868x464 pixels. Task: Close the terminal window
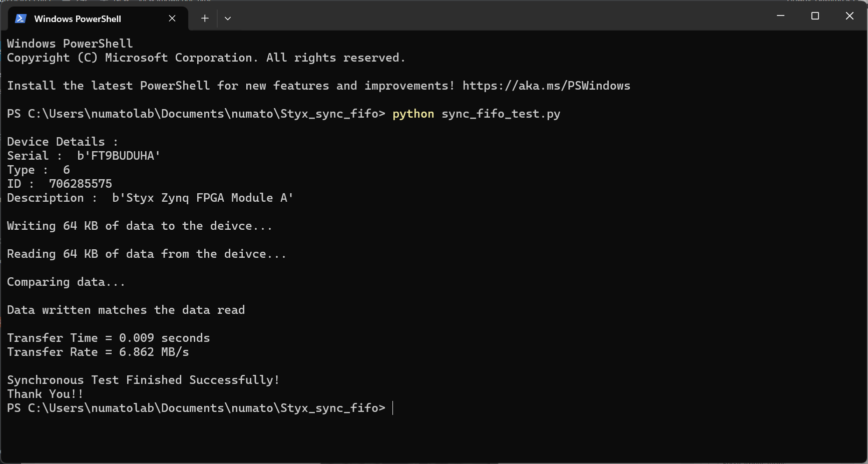point(849,16)
